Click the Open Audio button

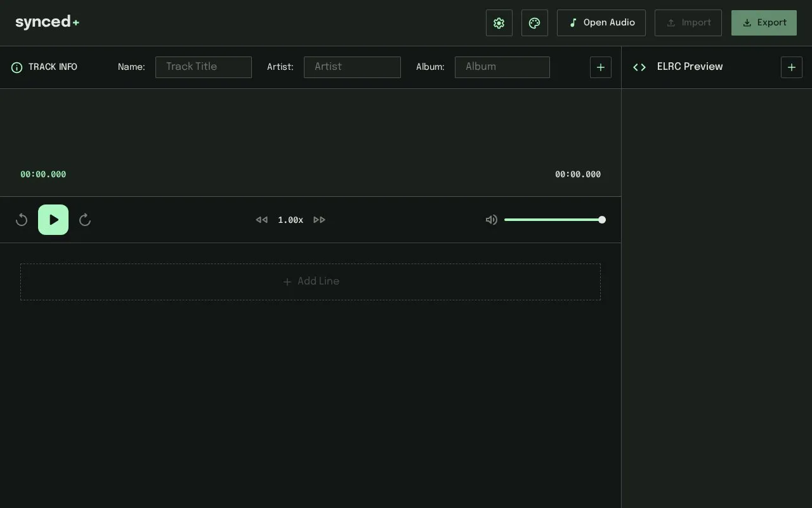pos(601,23)
